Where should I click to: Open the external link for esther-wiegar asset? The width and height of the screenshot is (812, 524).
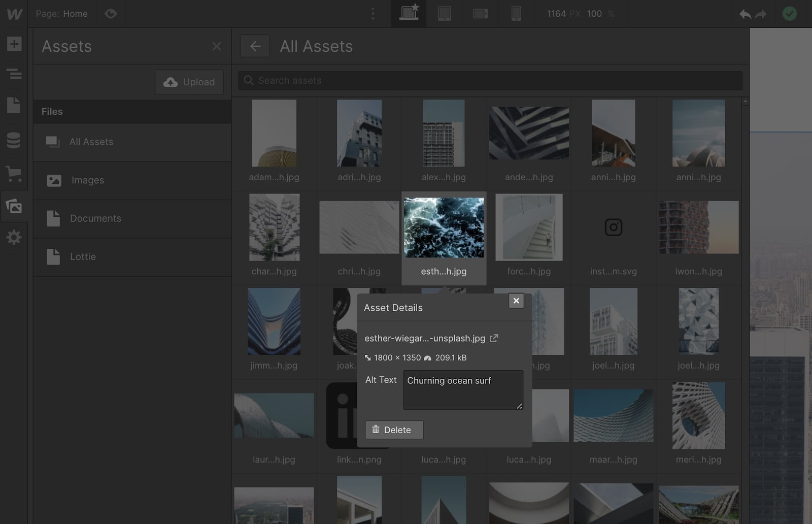tap(494, 338)
